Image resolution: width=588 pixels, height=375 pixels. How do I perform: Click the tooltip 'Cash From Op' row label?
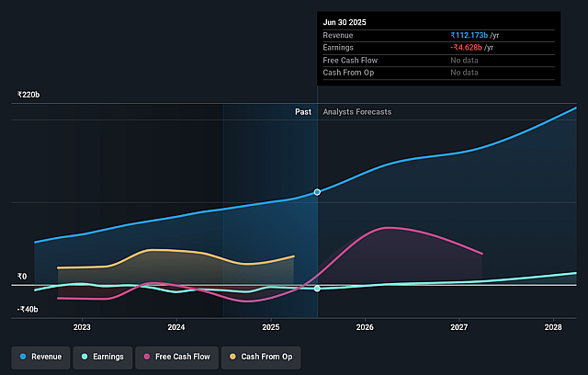348,73
